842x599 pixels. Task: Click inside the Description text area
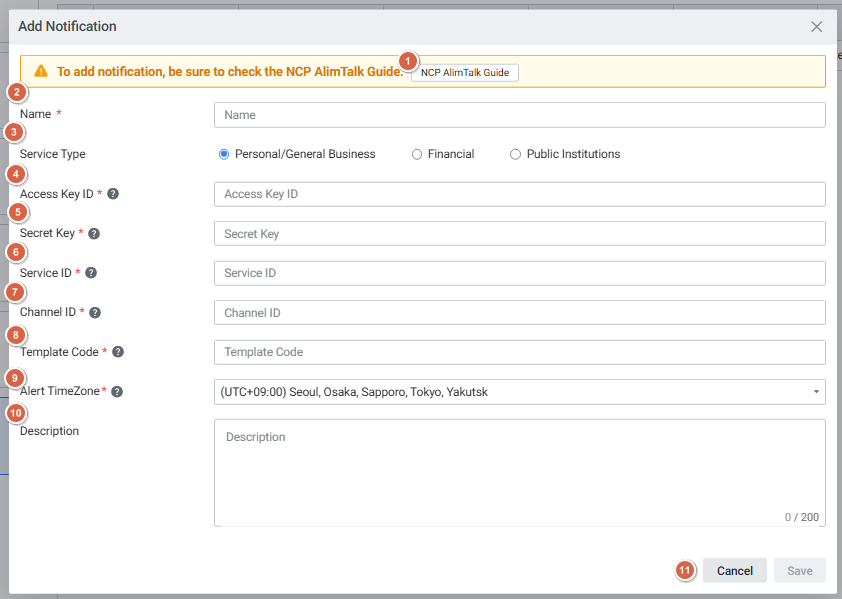[x=519, y=472]
